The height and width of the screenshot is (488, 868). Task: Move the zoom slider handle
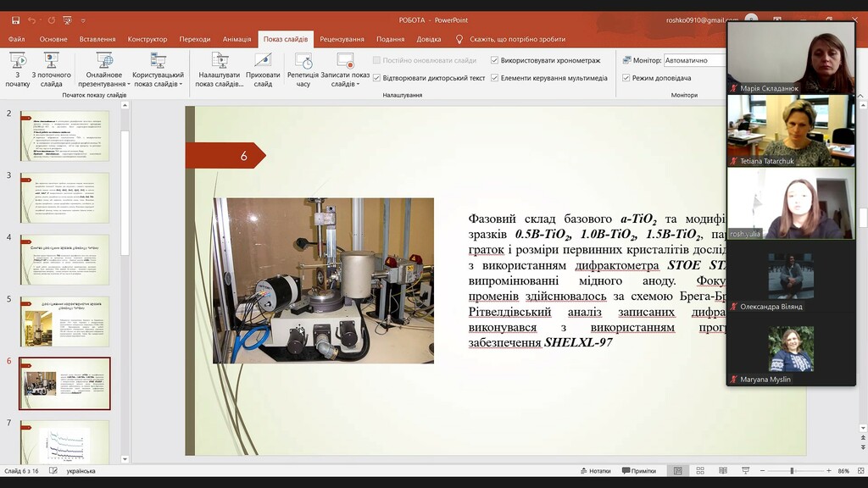tap(793, 471)
